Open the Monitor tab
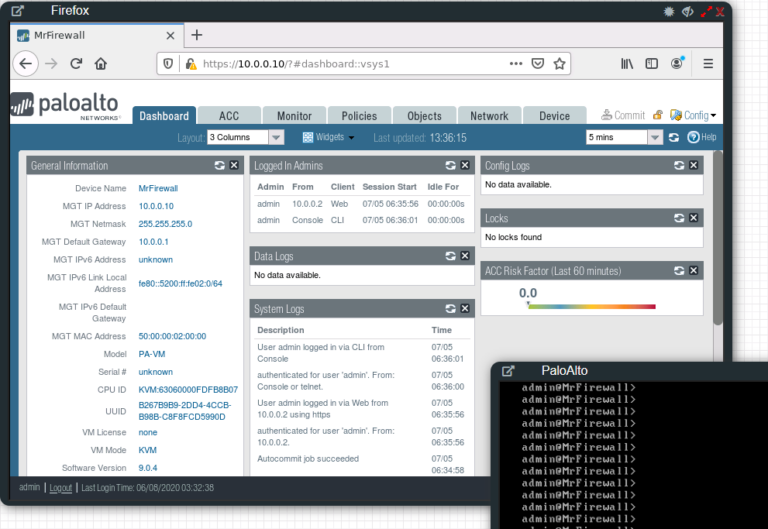 pyautogui.click(x=294, y=116)
